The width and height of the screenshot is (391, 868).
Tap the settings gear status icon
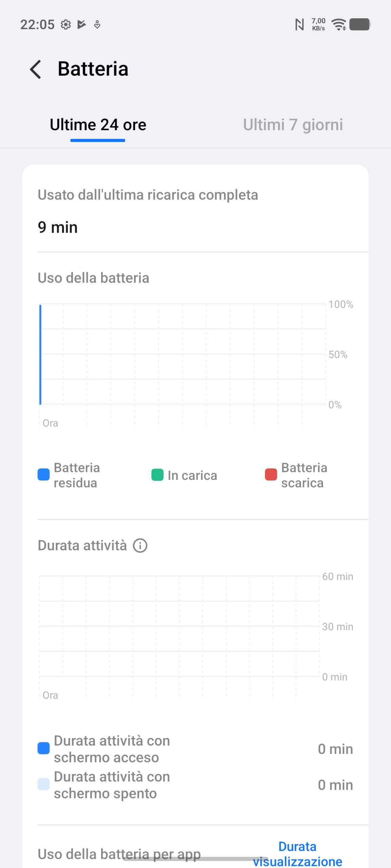pos(66,25)
